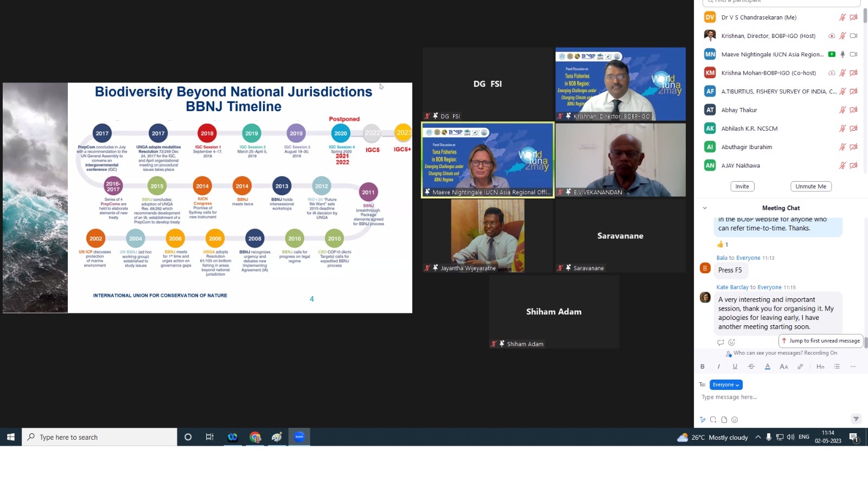The image size is (868, 488).
Task: Click Kate Barclay's chat avatar
Action: point(705,297)
